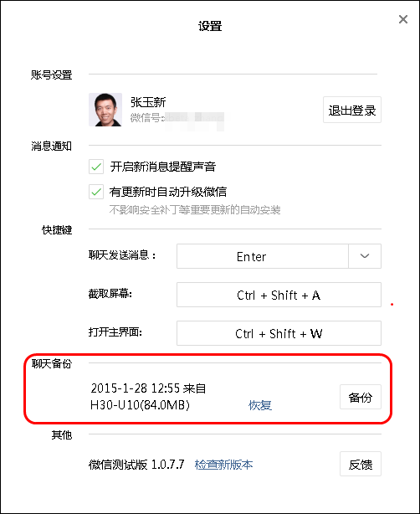Click the Ctrl + Shift + A screenshot shortcut field
Screen dimensions: 420x514
tap(279, 295)
